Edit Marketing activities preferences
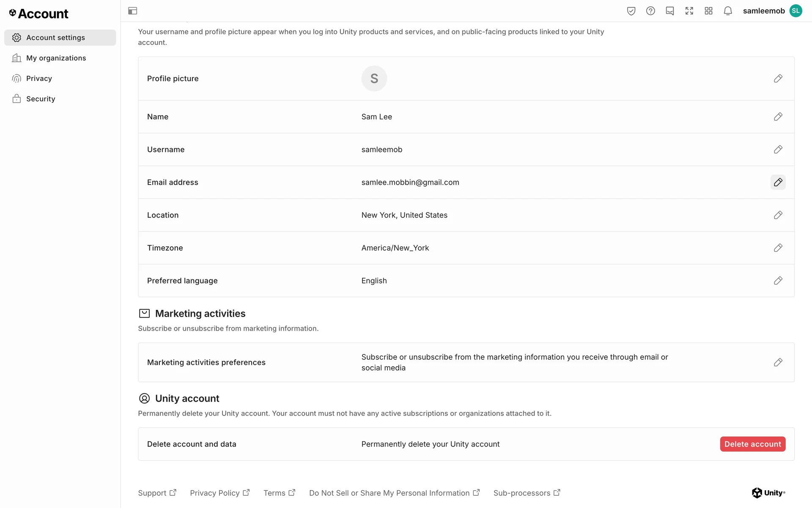This screenshot has height=508, width=812. click(778, 362)
